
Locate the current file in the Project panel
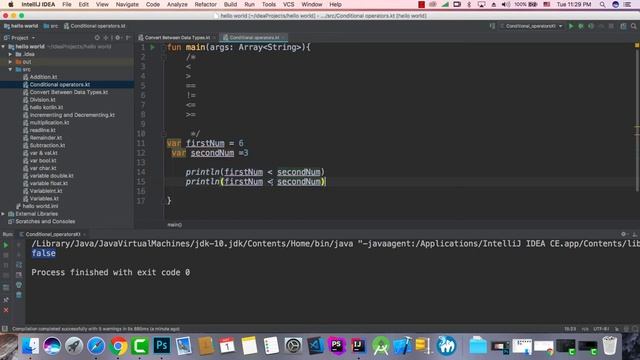click(x=97, y=38)
